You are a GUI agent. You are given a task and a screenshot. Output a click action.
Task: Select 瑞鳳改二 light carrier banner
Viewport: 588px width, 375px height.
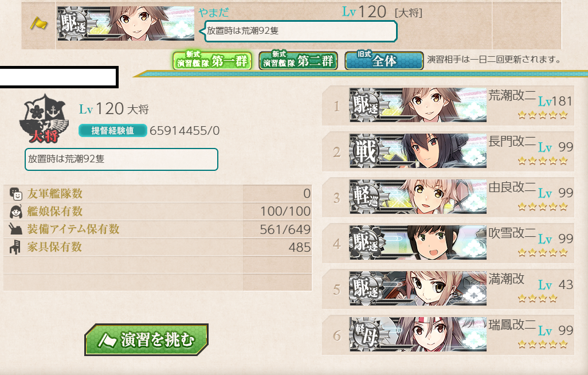(418, 334)
